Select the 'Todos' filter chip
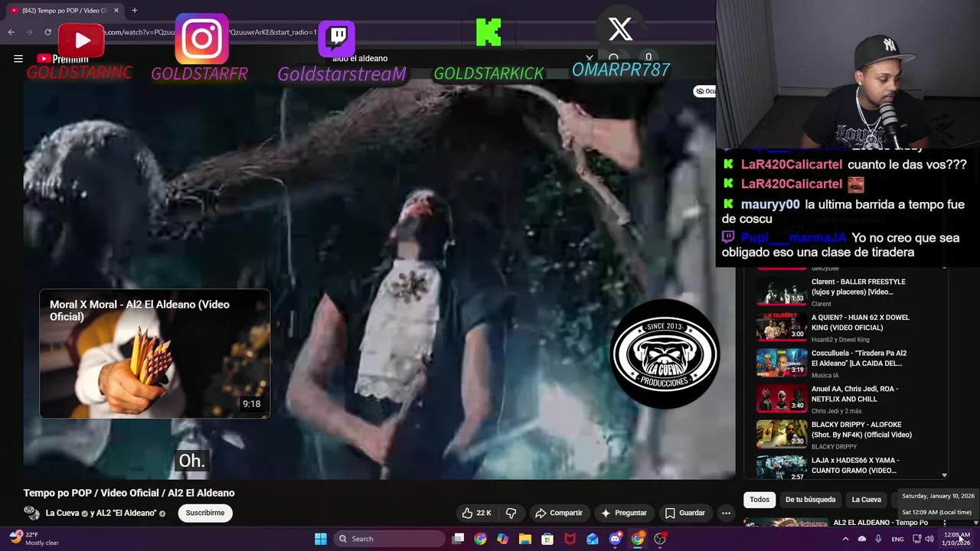980x551 pixels. 759,500
